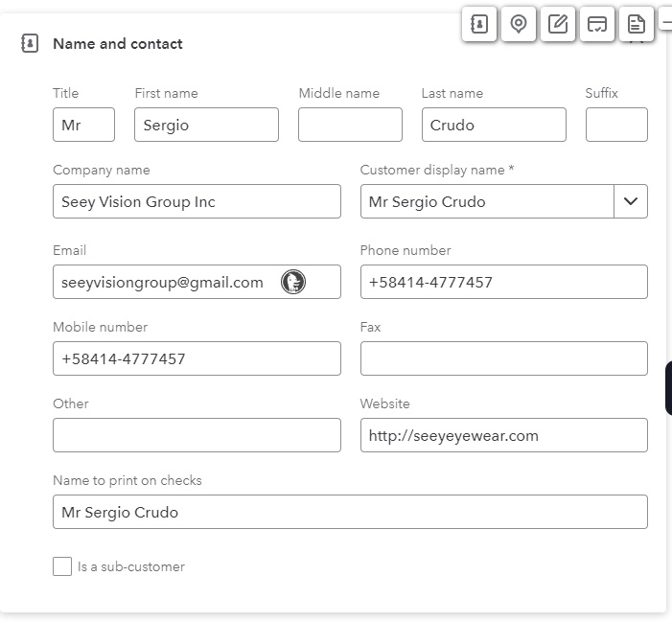Open the Additional info document icon
The height and width of the screenshot is (622, 672).
pos(637,24)
